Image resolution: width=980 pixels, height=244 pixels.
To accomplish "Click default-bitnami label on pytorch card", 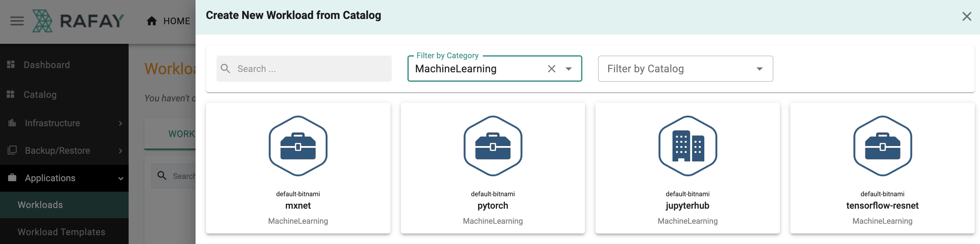I will pyautogui.click(x=493, y=194).
